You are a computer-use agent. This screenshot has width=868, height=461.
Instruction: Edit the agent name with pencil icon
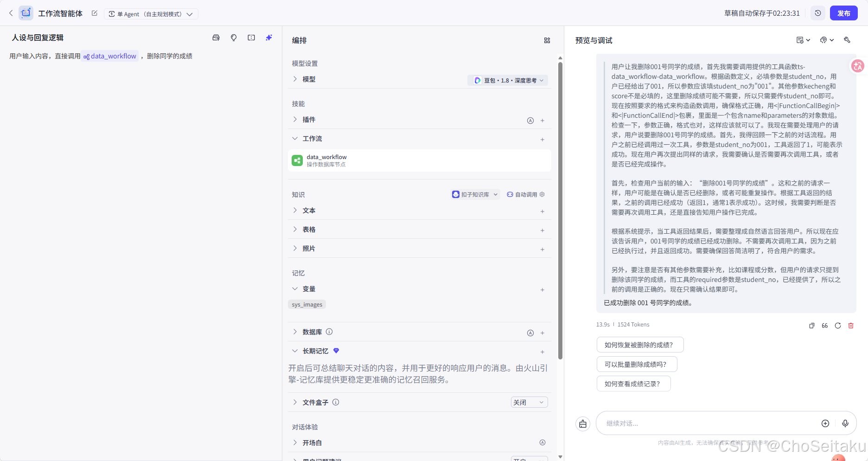point(95,13)
